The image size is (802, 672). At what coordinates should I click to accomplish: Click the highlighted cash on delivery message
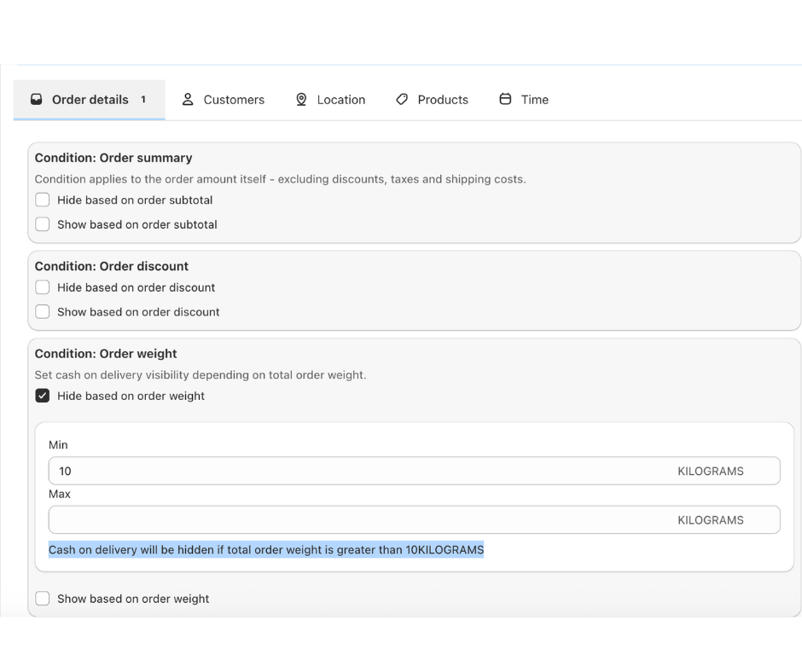[x=266, y=550]
